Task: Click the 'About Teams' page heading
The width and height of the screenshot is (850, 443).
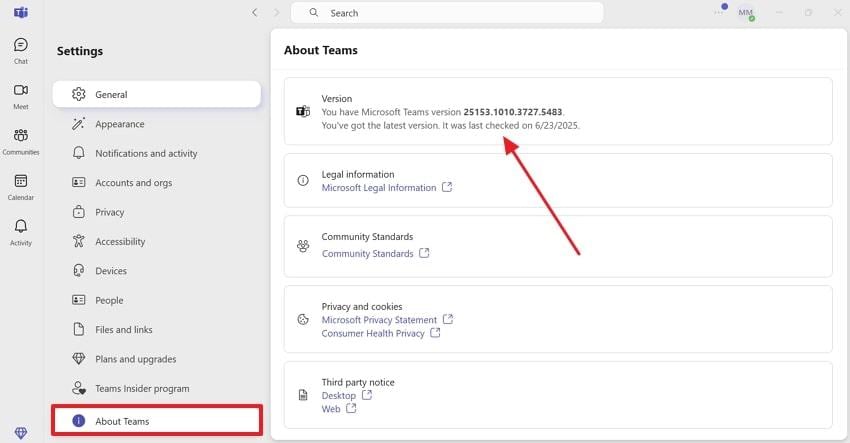Action: click(321, 50)
